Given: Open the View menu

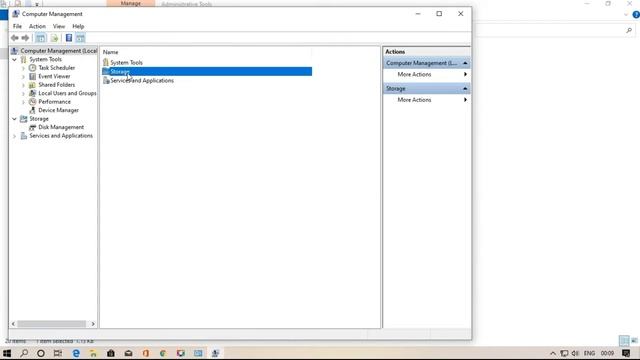Looking at the screenshot, I should click(x=59, y=26).
